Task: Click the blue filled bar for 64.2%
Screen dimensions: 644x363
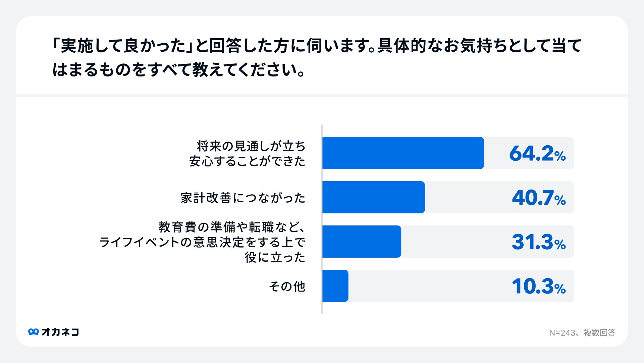Action: point(402,153)
